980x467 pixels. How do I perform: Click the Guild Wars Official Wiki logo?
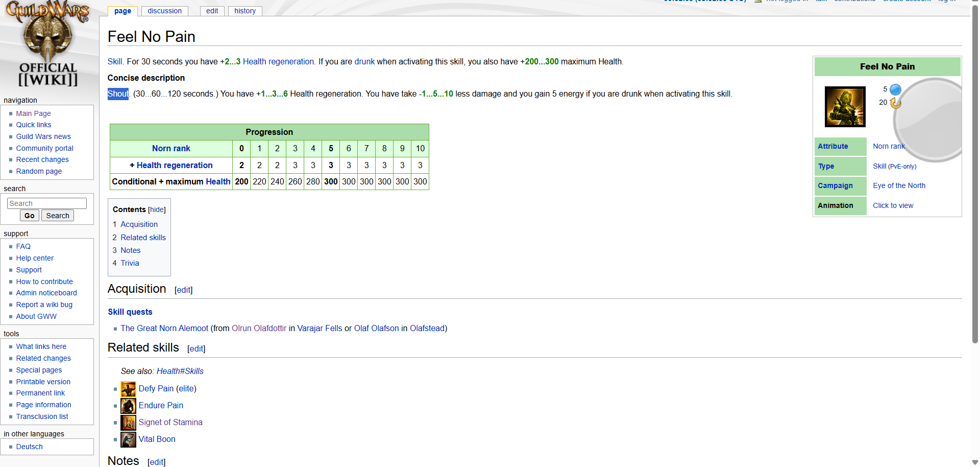click(48, 44)
